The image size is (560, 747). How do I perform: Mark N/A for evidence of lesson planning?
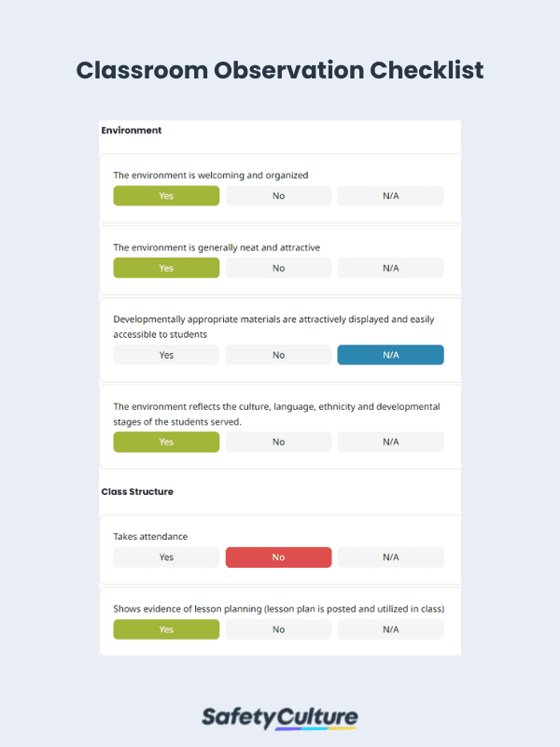(x=390, y=629)
